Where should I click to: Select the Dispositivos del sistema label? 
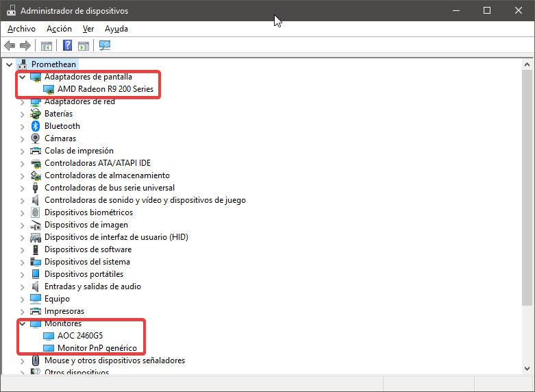[x=88, y=262]
